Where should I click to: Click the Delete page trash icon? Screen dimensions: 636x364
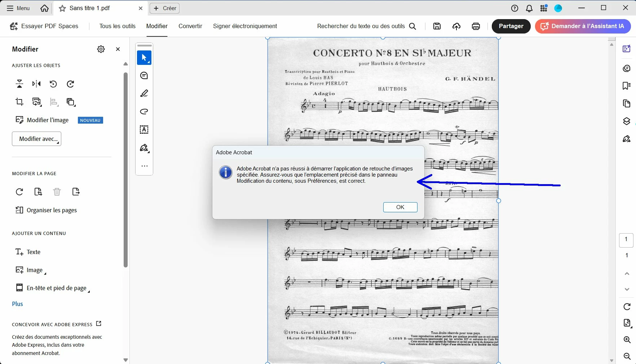tap(57, 192)
